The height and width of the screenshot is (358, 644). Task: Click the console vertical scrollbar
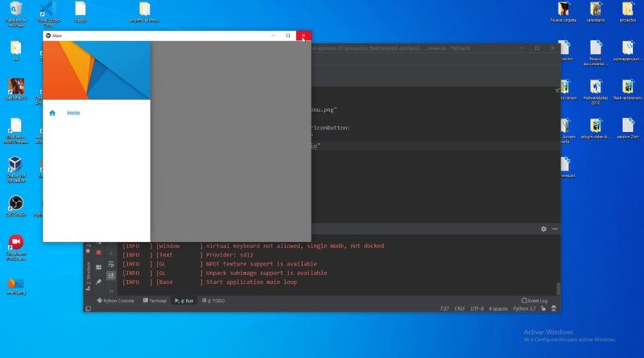pyautogui.click(x=558, y=289)
